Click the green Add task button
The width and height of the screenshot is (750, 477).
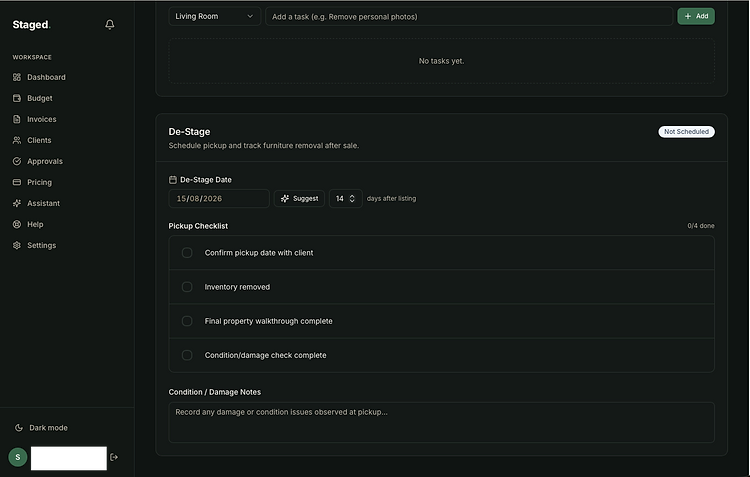pos(696,16)
